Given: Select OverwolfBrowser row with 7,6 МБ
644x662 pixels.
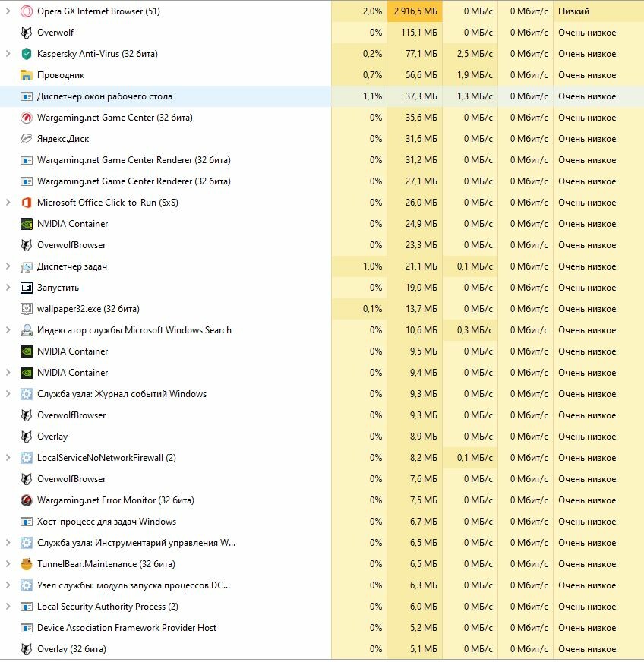Looking at the screenshot, I should (x=322, y=479).
